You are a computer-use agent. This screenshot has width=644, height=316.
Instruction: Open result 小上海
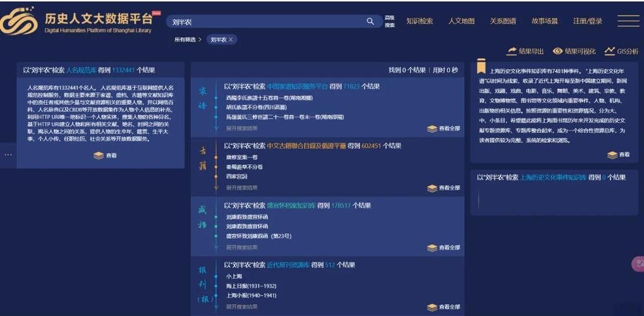point(234,277)
